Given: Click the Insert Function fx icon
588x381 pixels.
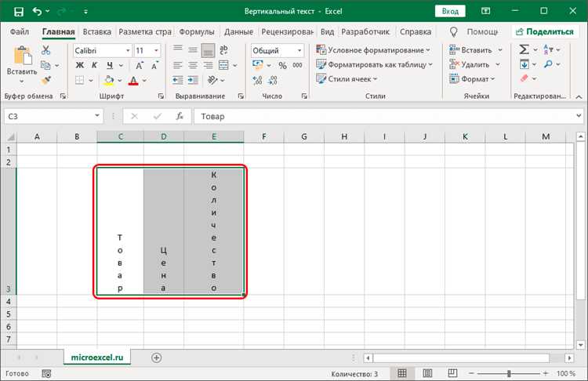Looking at the screenshot, I should (180, 116).
